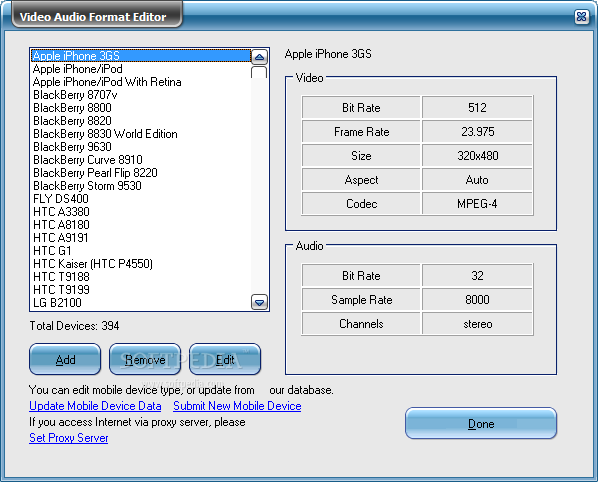Click Size value 320x480
Screen dimensions: 598x482
(x=477, y=156)
